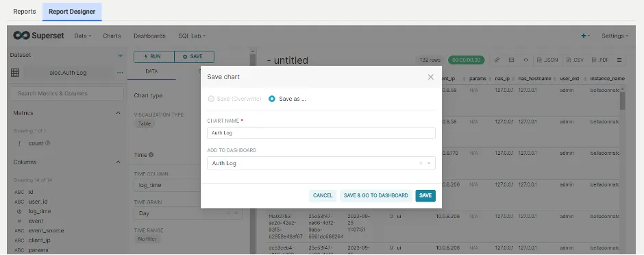The height and width of the screenshot is (255, 644).
Task: Click the Time section info icon
Action: point(151,155)
